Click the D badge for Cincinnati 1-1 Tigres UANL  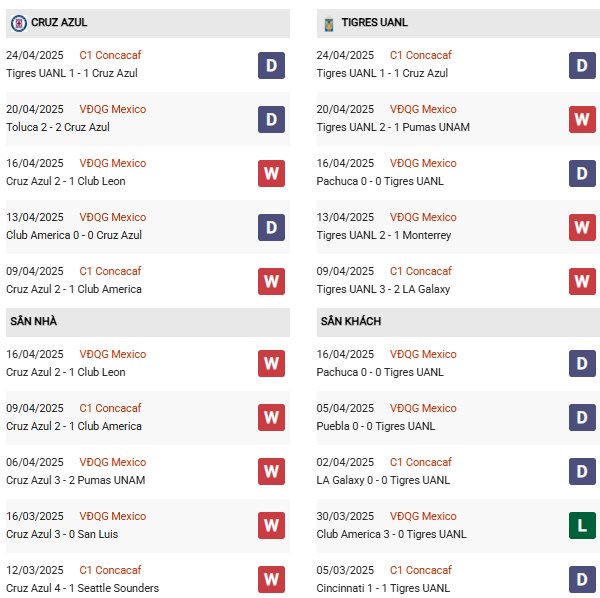pos(582,579)
